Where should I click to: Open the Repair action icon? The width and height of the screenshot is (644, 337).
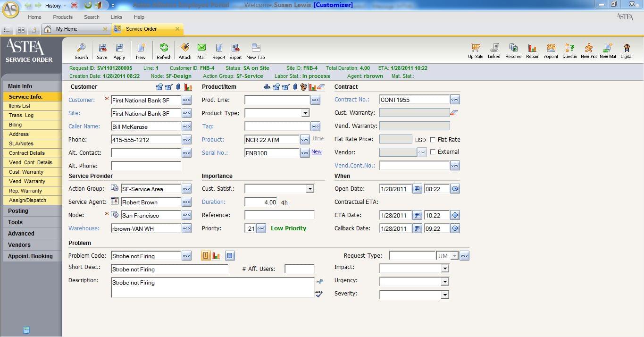pyautogui.click(x=532, y=49)
